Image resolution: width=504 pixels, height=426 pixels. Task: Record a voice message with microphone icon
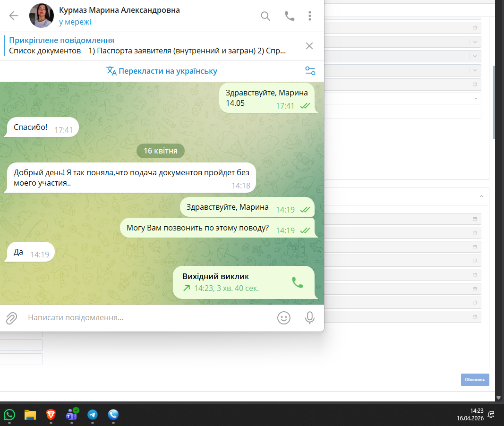[x=309, y=318]
